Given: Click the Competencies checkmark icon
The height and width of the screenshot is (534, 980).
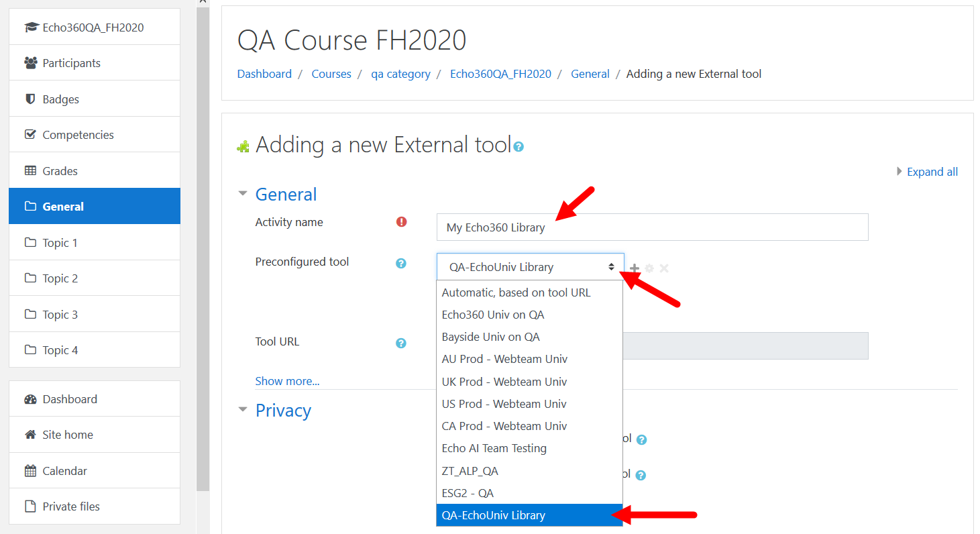Looking at the screenshot, I should tap(30, 134).
